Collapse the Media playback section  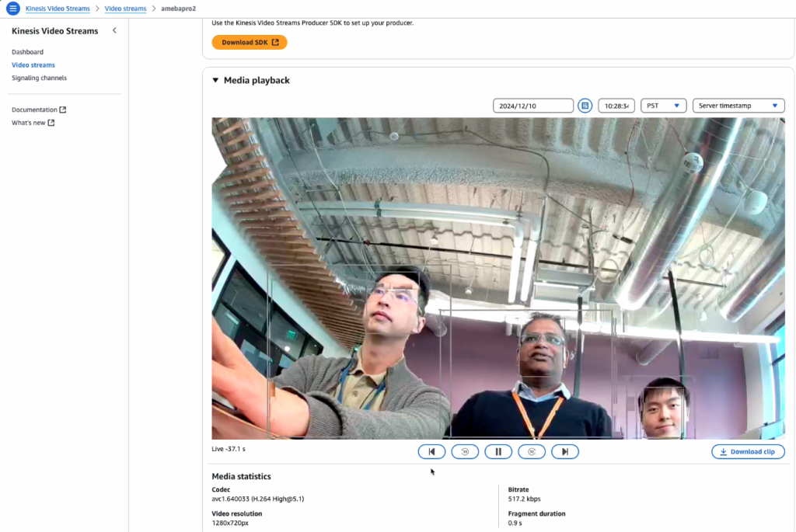tap(215, 80)
